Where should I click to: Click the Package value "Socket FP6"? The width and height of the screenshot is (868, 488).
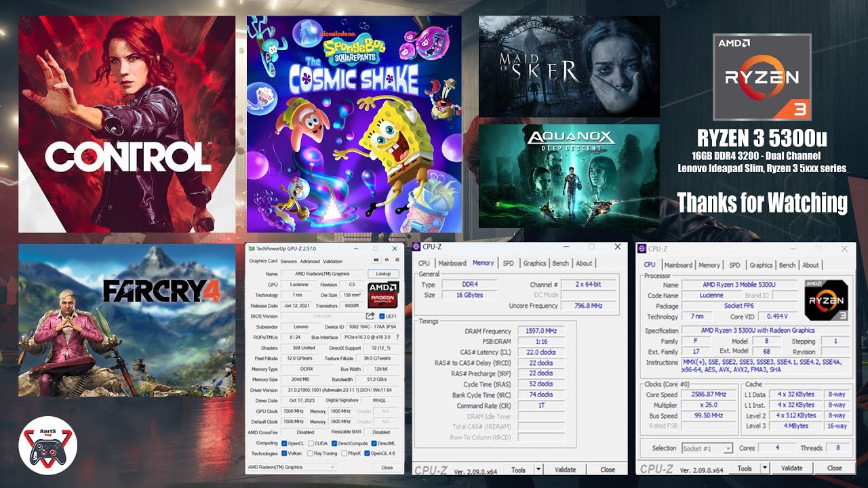pos(741,306)
